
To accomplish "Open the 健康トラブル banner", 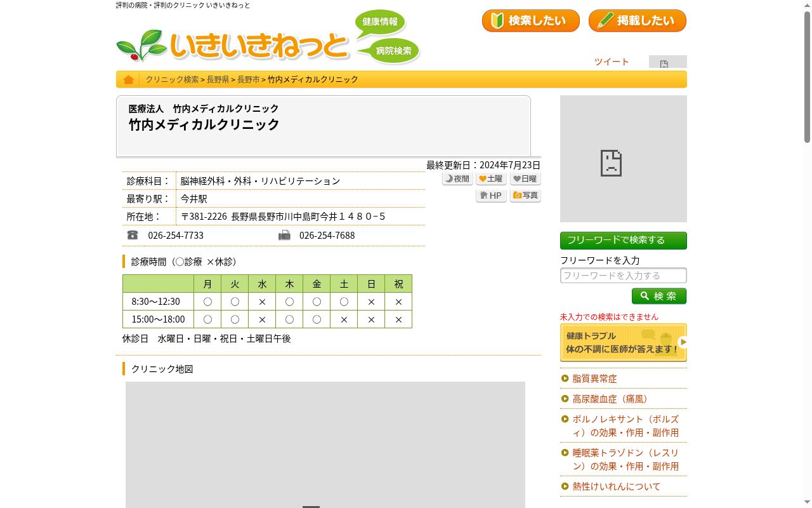I will 624,343.
